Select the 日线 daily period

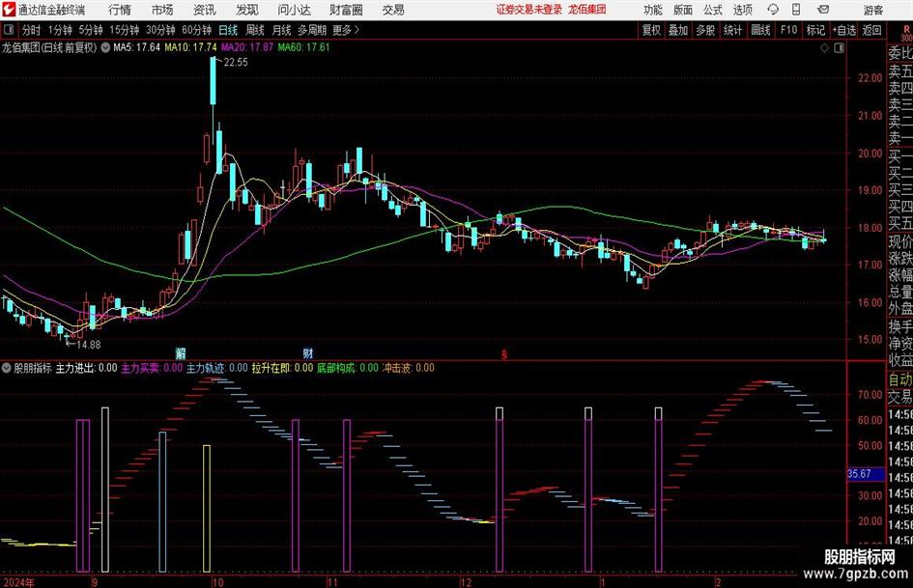228,30
